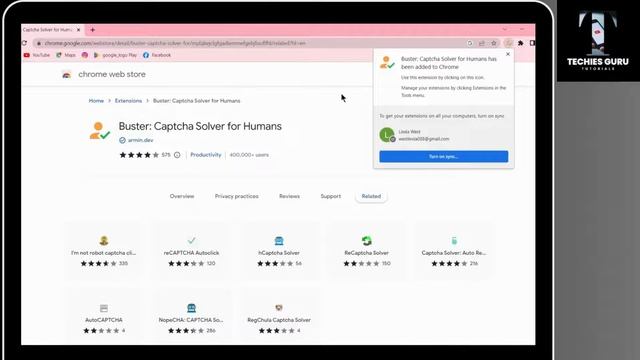Open a new browser tab with plus
Image resolution: width=640 pixels, height=360 pixels.
(93, 30)
